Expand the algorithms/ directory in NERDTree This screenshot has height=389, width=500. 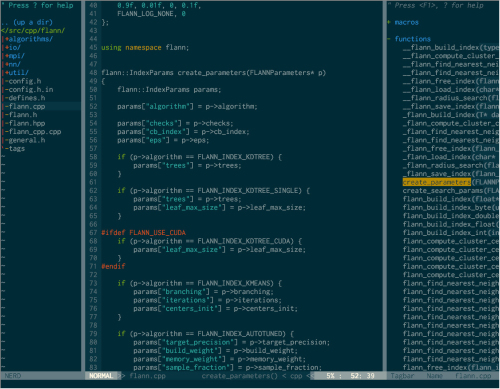coord(29,39)
